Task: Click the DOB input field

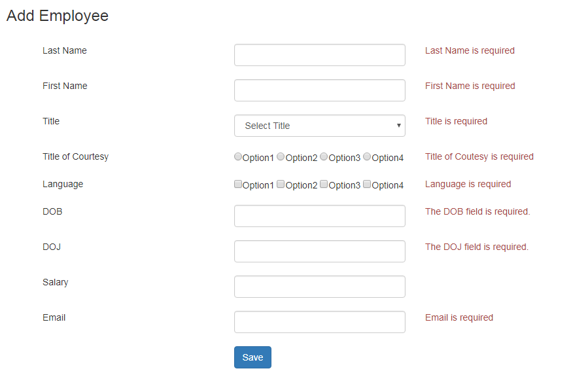Action: click(x=319, y=216)
